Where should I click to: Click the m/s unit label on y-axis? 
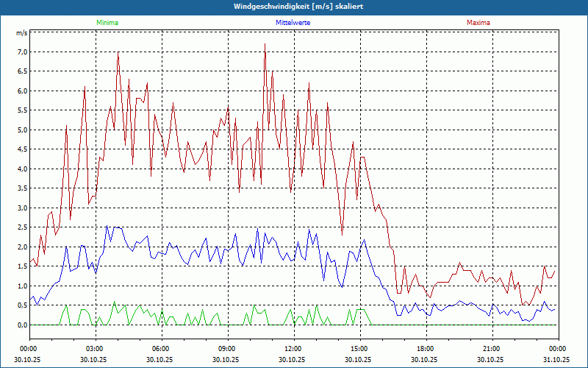click(x=21, y=33)
